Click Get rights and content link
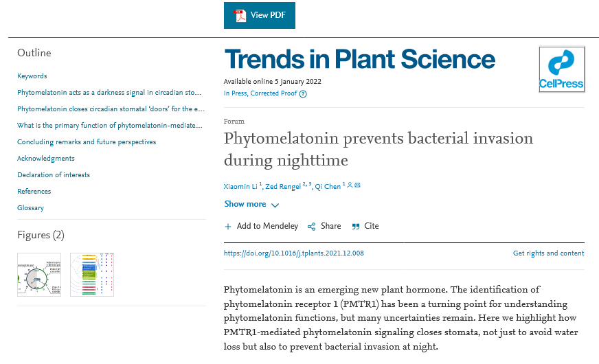 [x=548, y=253]
